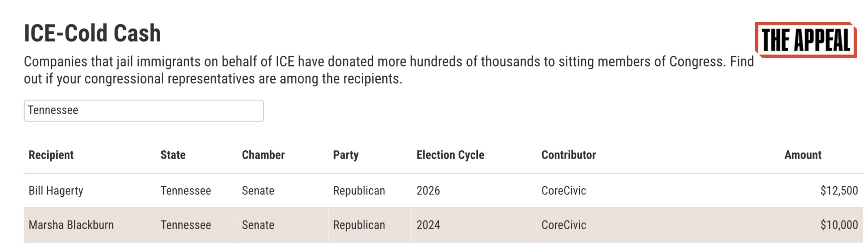Viewport: 868px width, 252px height.
Task: Click Bill Hagerty recipient cell
Action: [x=56, y=191]
